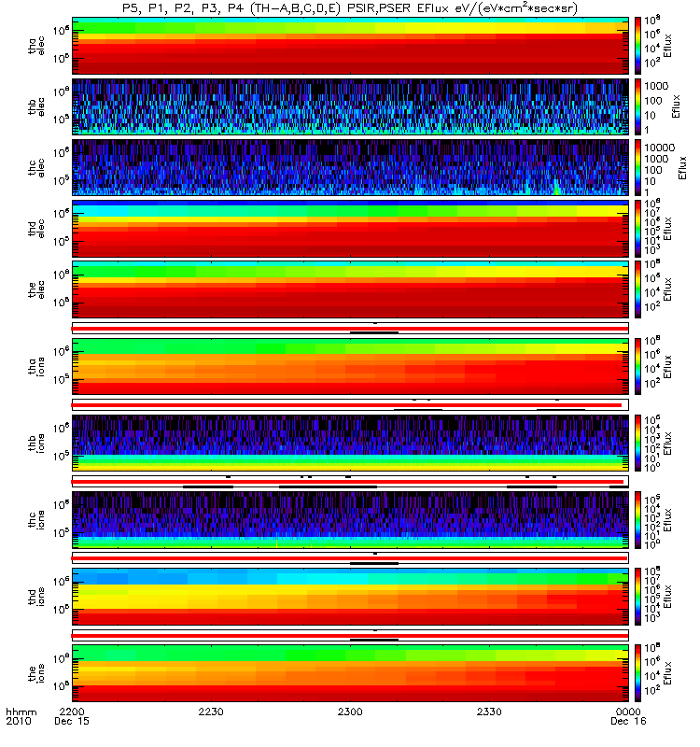Click the 0000 time axis tick label
The image size is (700, 747).
pos(628,712)
